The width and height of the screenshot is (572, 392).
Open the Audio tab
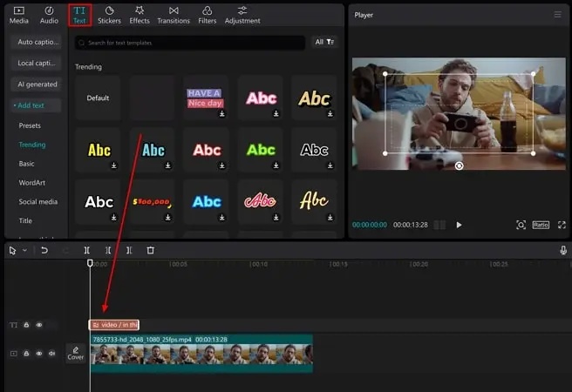click(x=49, y=16)
